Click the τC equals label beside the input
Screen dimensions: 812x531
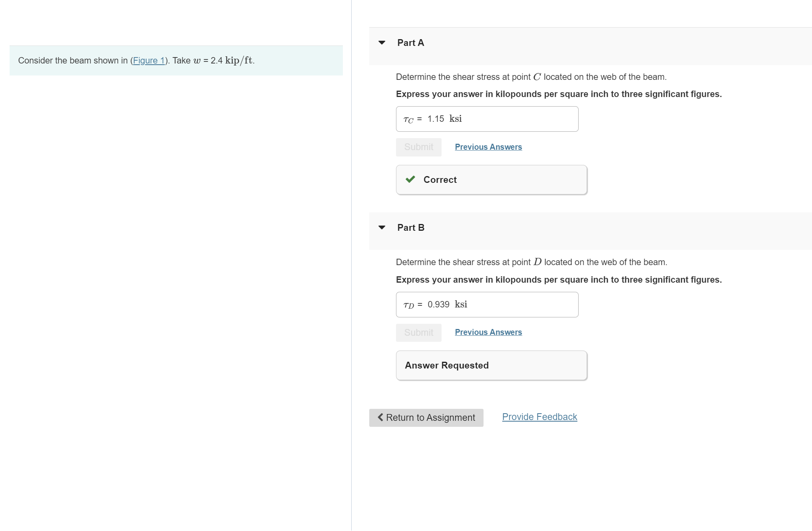(x=412, y=119)
